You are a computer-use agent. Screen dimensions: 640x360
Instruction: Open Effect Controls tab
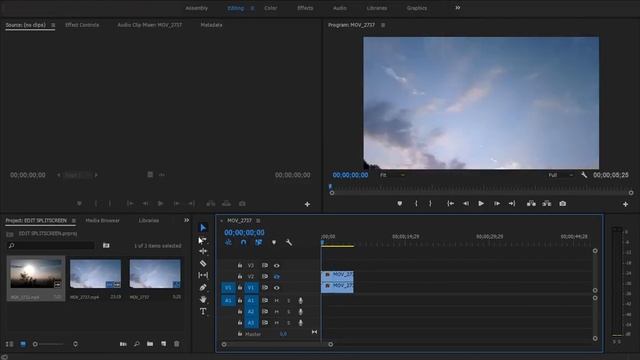[82, 25]
